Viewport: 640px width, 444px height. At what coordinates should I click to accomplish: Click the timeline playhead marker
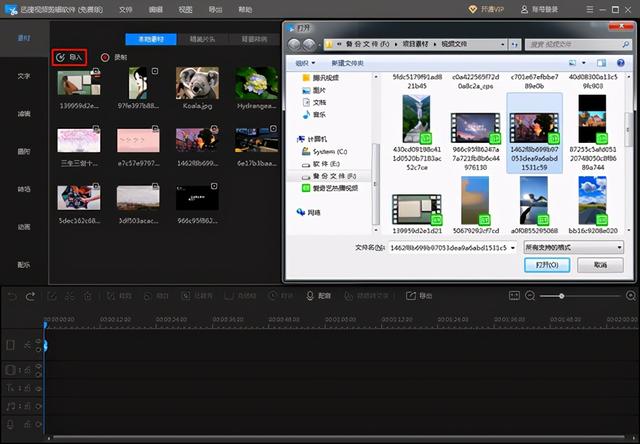point(45,325)
